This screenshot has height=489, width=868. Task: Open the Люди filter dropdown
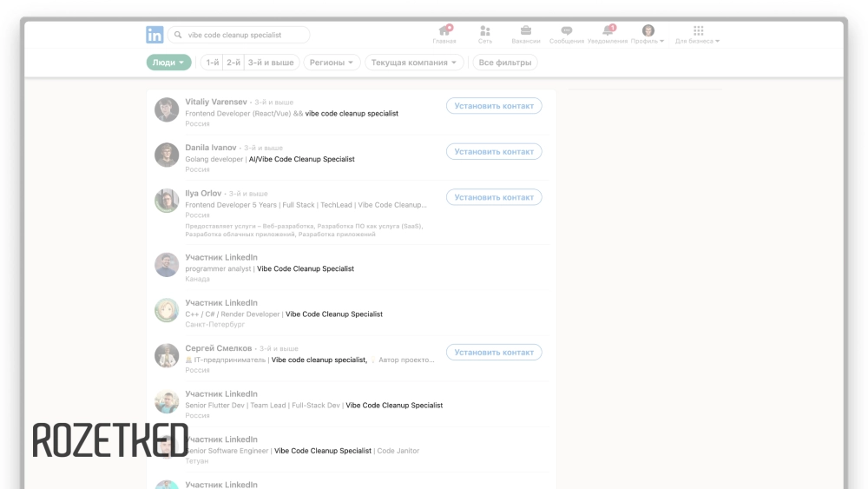pos(169,63)
